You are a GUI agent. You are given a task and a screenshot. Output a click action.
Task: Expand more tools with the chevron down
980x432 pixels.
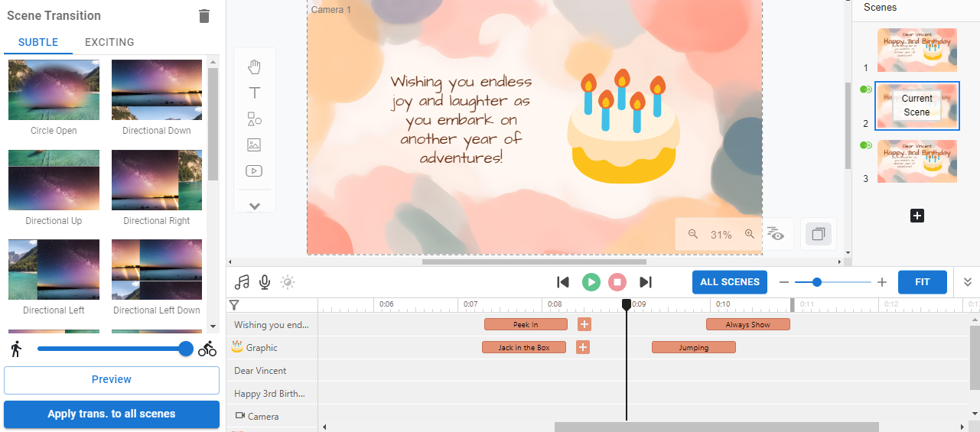(x=255, y=206)
